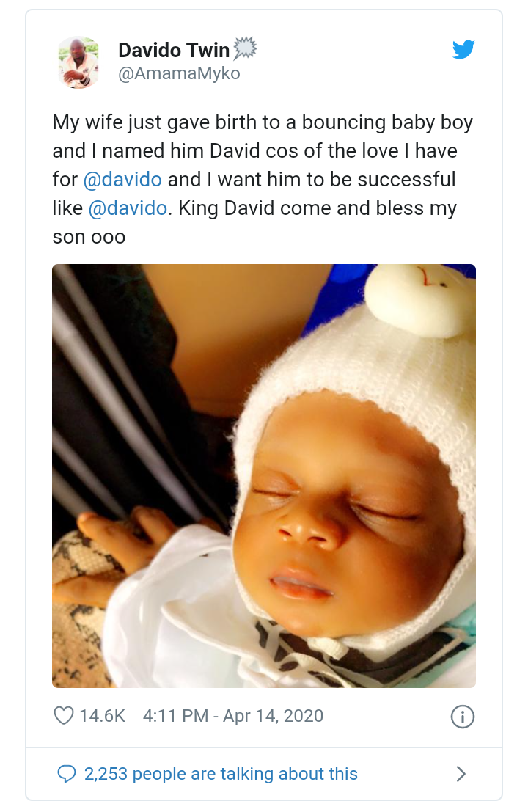Click the 'son ooo' ending line of tweet
The image size is (528, 812).
click(89, 237)
